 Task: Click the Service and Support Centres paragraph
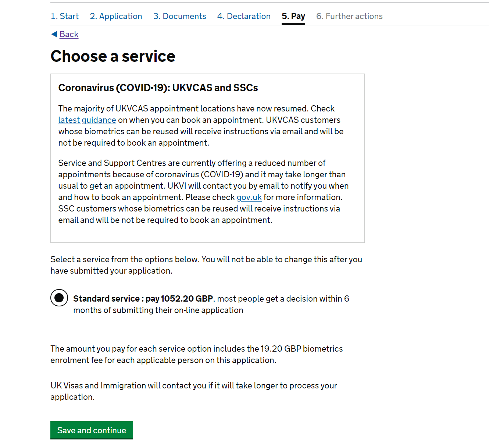203,191
